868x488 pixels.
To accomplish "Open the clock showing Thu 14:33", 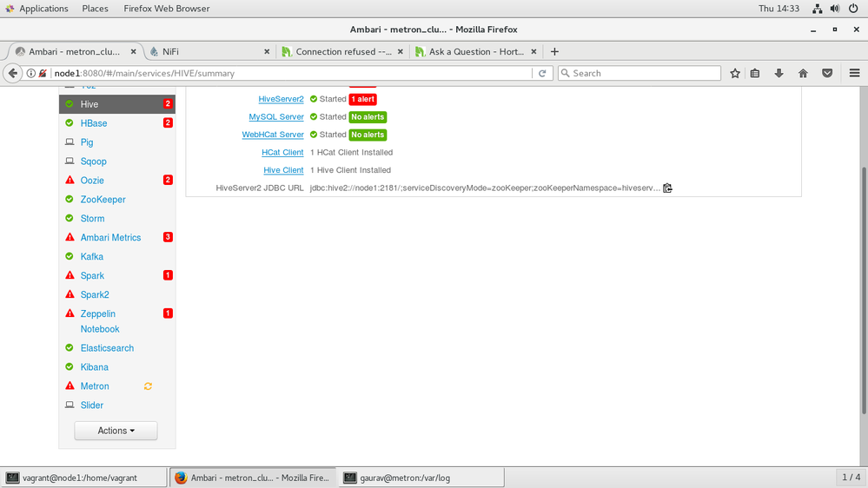I will [779, 9].
